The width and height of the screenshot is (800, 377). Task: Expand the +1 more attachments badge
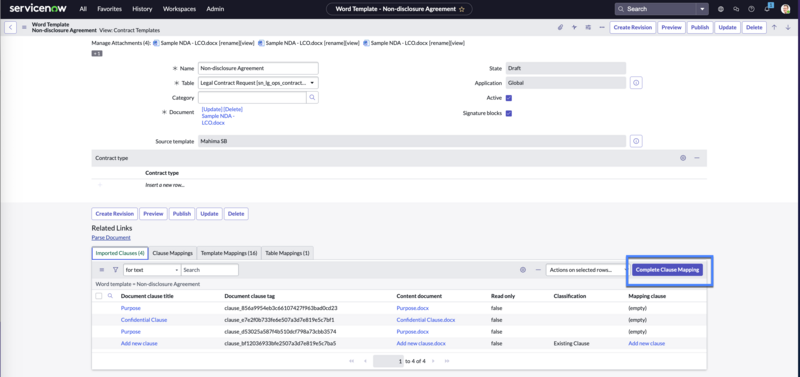pyautogui.click(x=97, y=54)
